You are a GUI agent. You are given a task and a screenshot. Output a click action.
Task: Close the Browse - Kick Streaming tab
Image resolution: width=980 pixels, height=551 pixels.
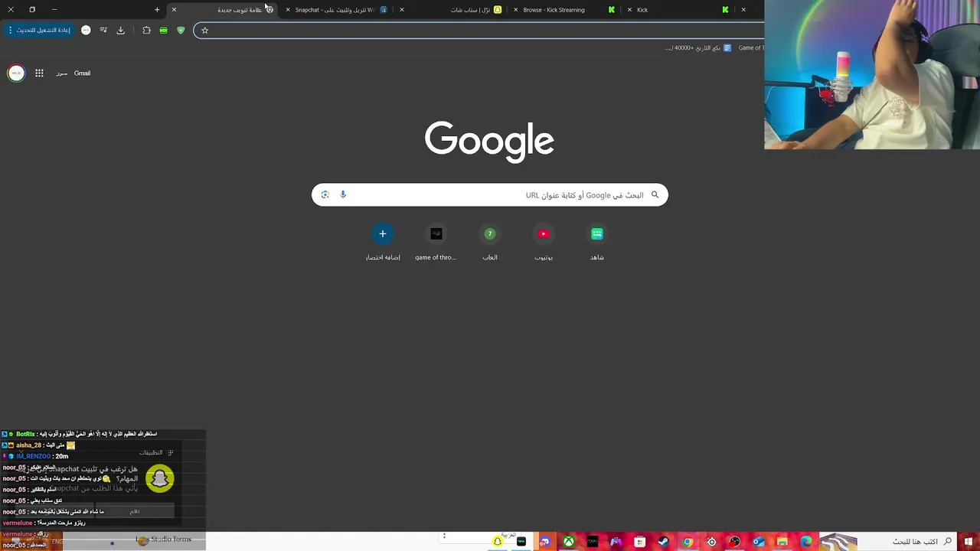(516, 10)
